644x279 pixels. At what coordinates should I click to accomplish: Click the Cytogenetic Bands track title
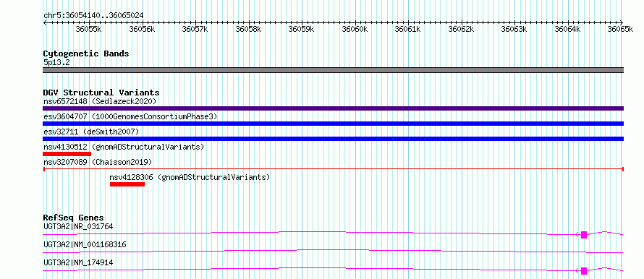point(86,53)
